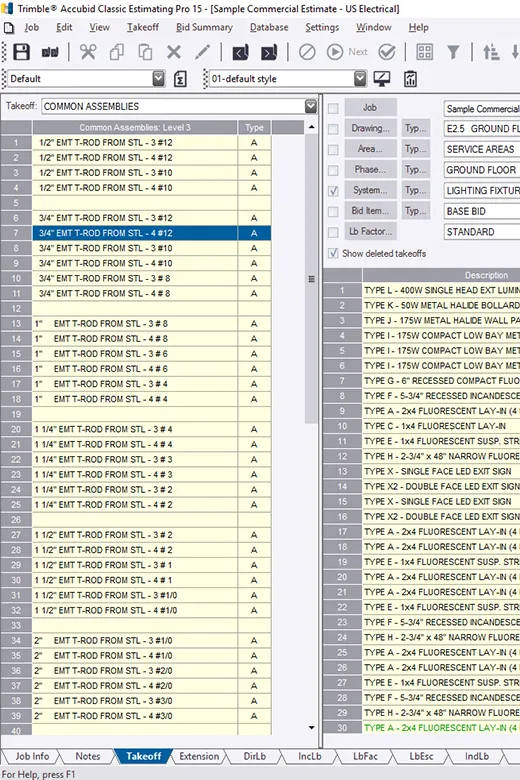Click the play Next toolbar icon
The image size is (520, 780).
click(x=335, y=52)
